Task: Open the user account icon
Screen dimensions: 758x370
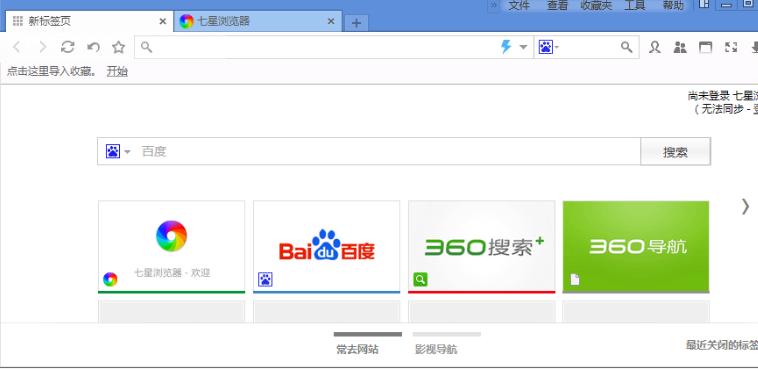Action: (x=655, y=47)
